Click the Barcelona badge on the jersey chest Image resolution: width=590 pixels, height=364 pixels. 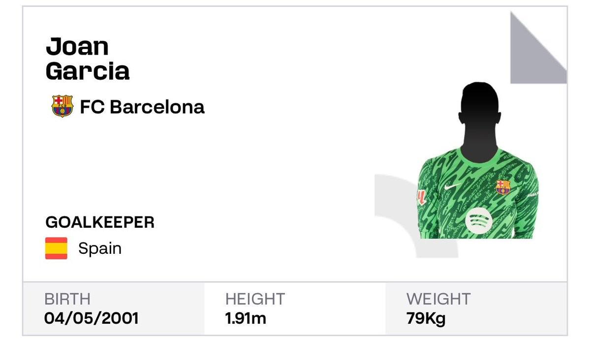coord(503,186)
